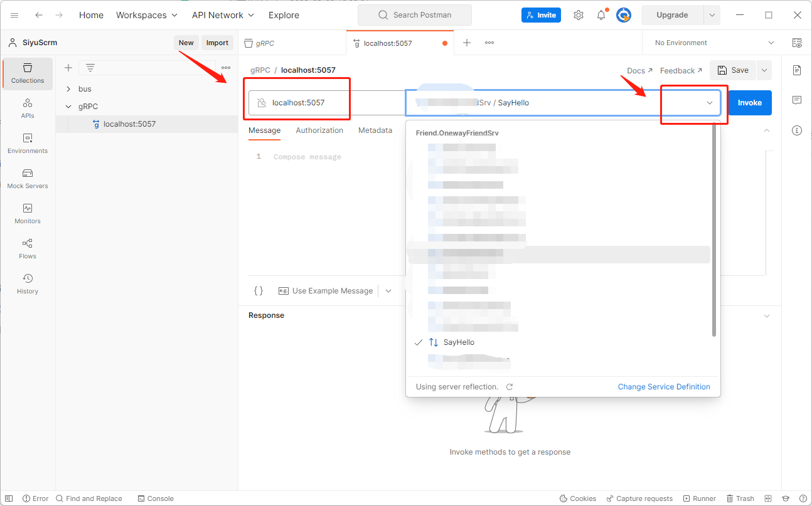Image resolution: width=812 pixels, height=506 pixels.
Task: Click Use Example Message button
Action: pos(326,291)
